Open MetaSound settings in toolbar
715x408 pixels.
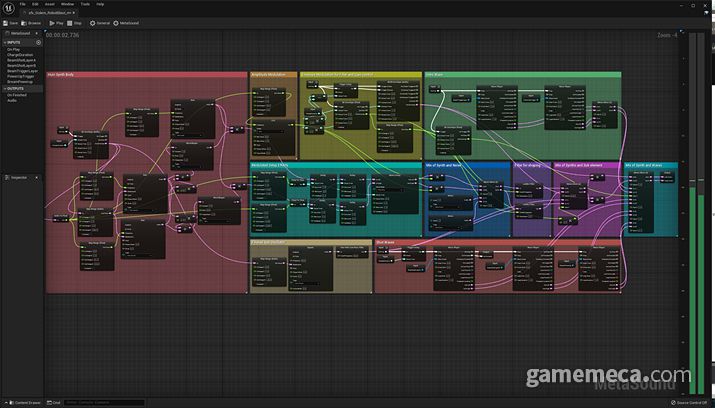click(129, 21)
